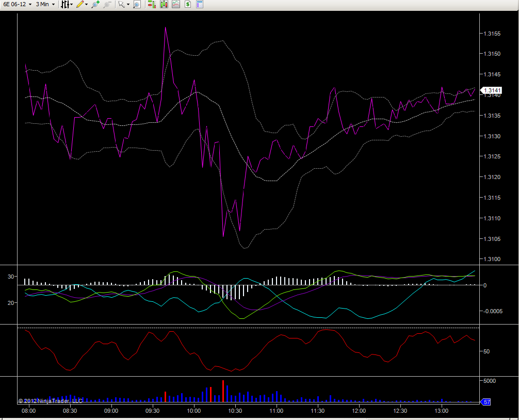Expand the drawing tools dropdown arrow
This screenshot has width=519, height=420.
86,4
